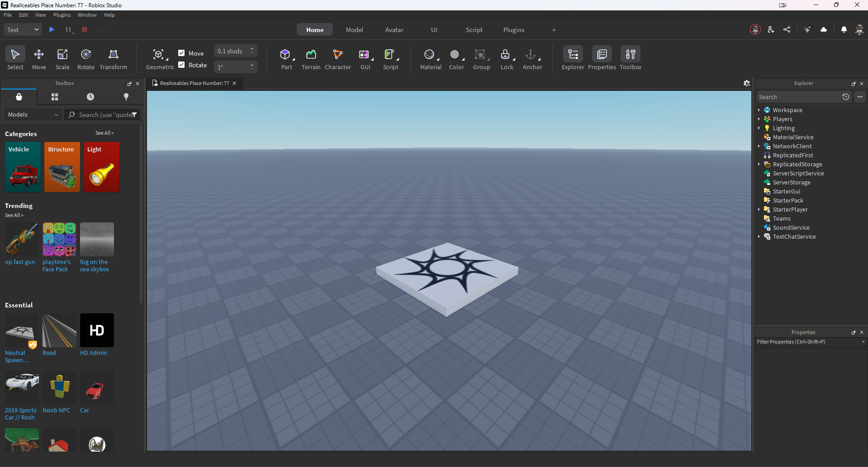
Task: Add a new ribbon tab with plus
Action: (554, 30)
